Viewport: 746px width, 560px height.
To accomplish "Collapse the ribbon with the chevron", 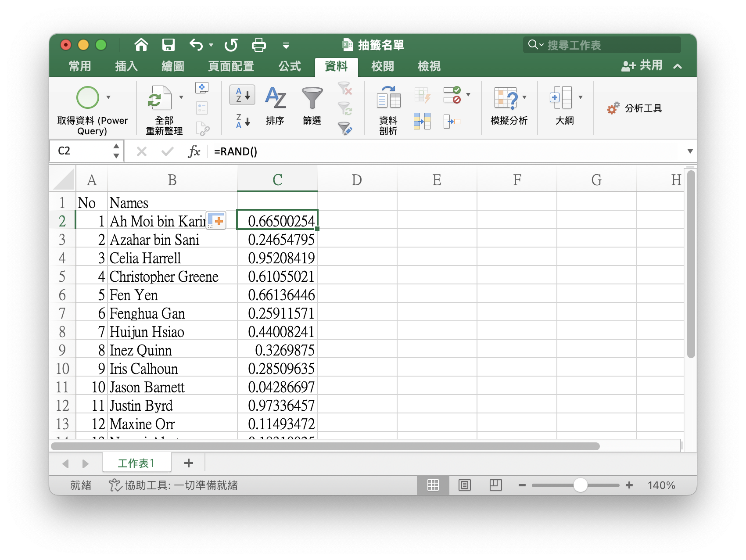I will tap(678, 66).
